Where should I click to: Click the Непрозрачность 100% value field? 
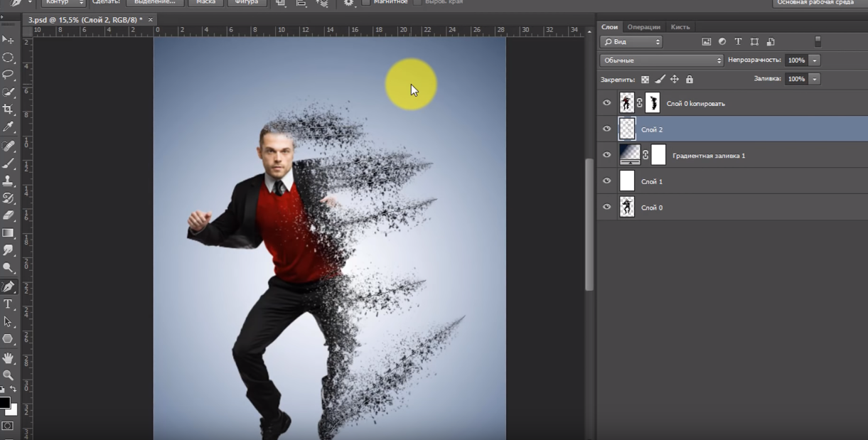tap(796, 60)
